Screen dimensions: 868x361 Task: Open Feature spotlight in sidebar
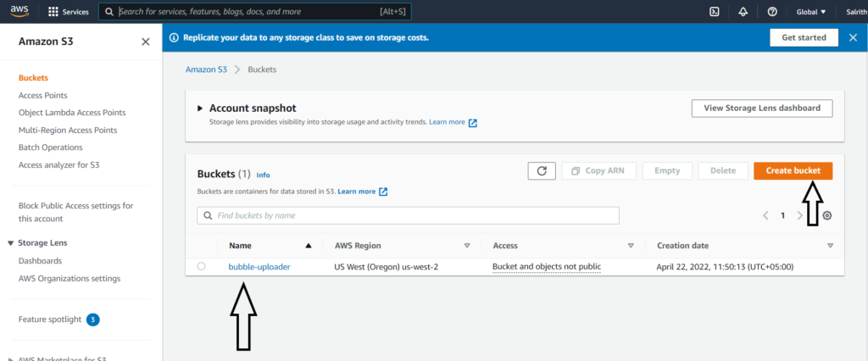pyautogui.click(x=50, y=319)
